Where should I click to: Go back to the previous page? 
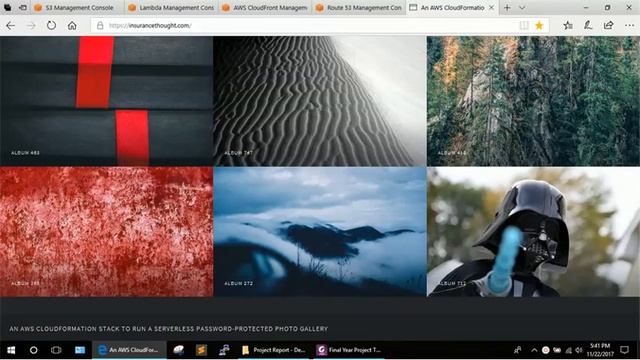11,26
